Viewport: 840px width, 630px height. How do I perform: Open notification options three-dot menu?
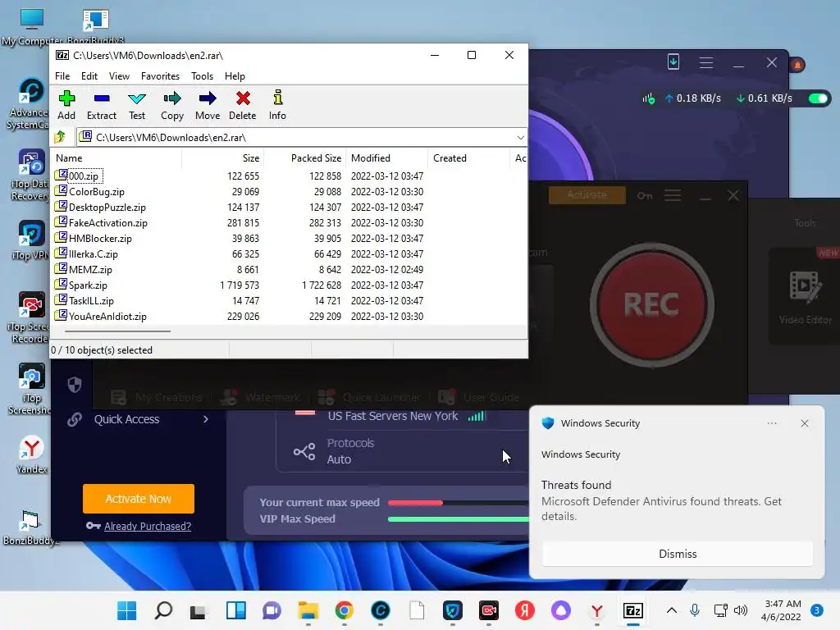point(772,423)
